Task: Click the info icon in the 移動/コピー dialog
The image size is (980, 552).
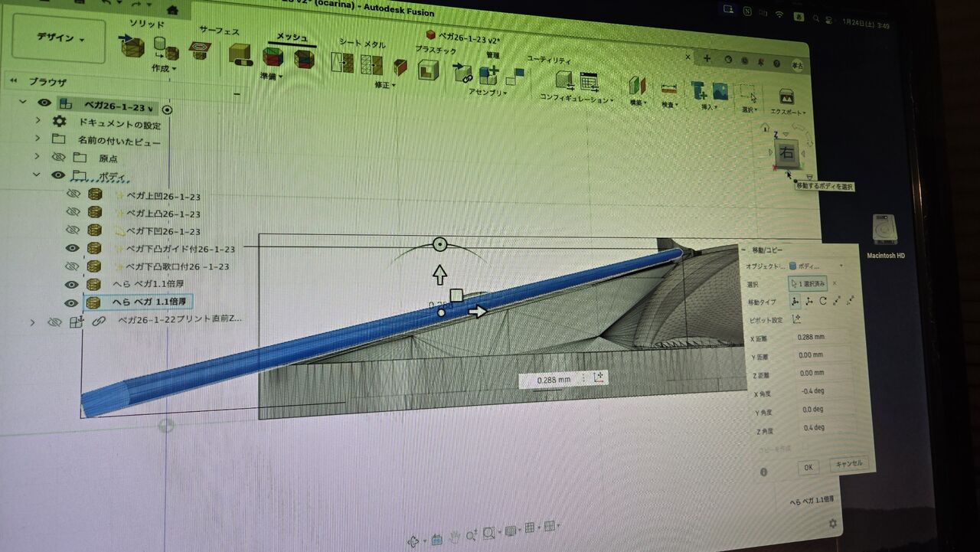Action: click(x=763, y=472)
